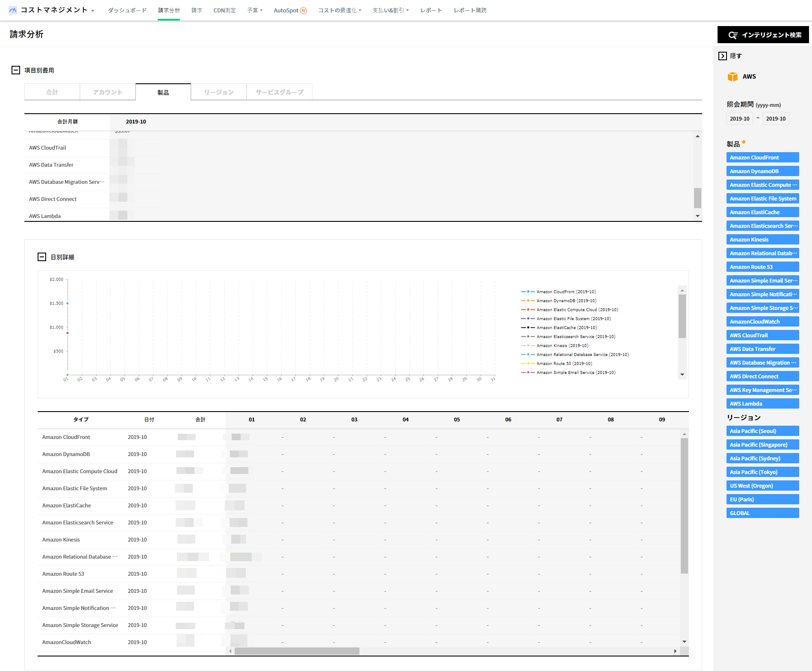The image size is (812, 671).
Task: Click the start period 2019-10 input field
Action: click(739, 118)
